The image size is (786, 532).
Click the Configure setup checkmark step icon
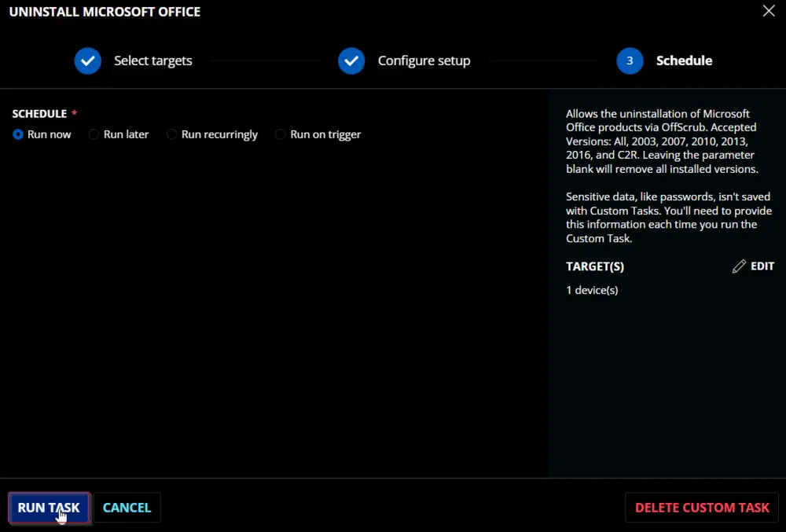(351, 61)
